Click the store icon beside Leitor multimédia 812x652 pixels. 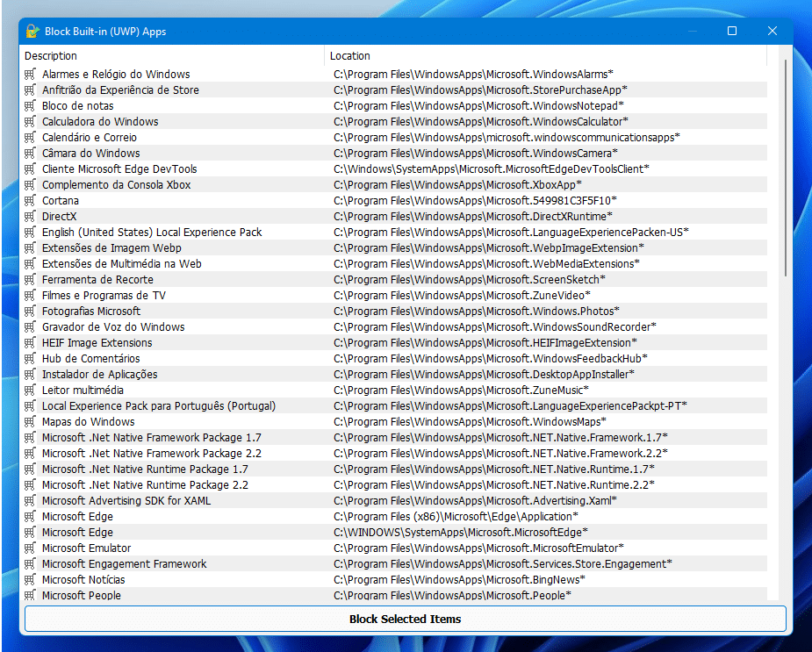(30, 390)
